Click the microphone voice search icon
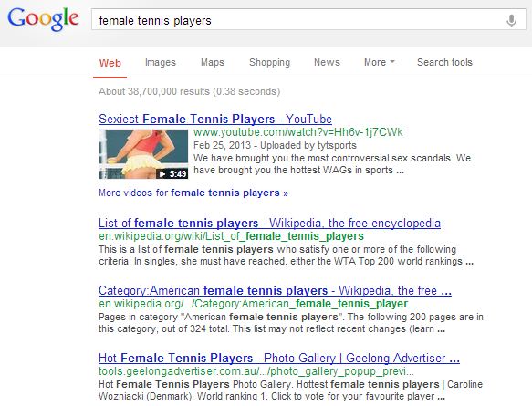Image resolution: width=532 pixels, height=406 pixels. pyautogui.click(x=511, y=21)
